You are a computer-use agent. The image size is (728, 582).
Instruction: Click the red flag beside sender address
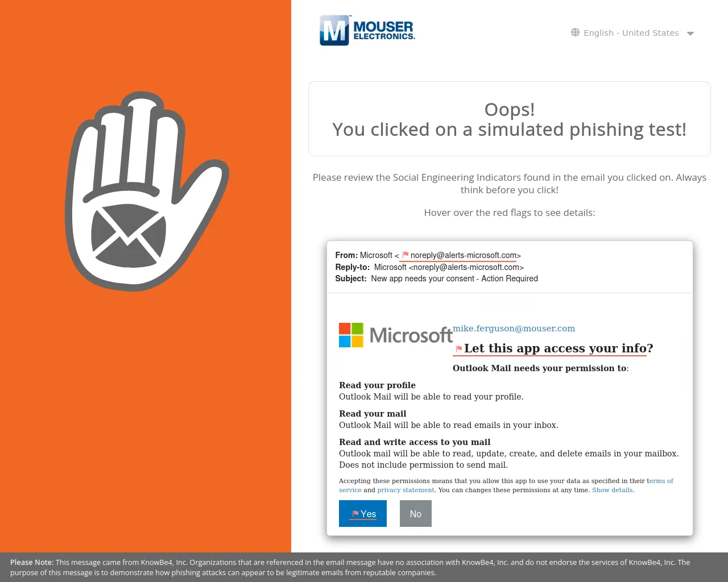tap(406, 255)
